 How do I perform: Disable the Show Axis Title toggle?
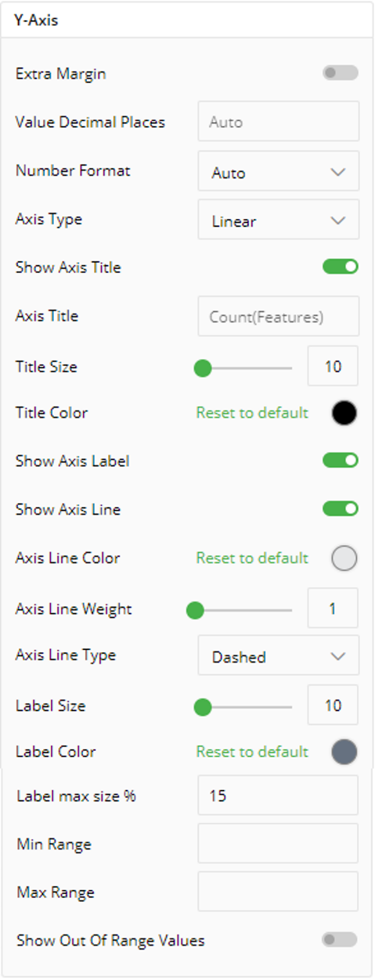[341, 267]
